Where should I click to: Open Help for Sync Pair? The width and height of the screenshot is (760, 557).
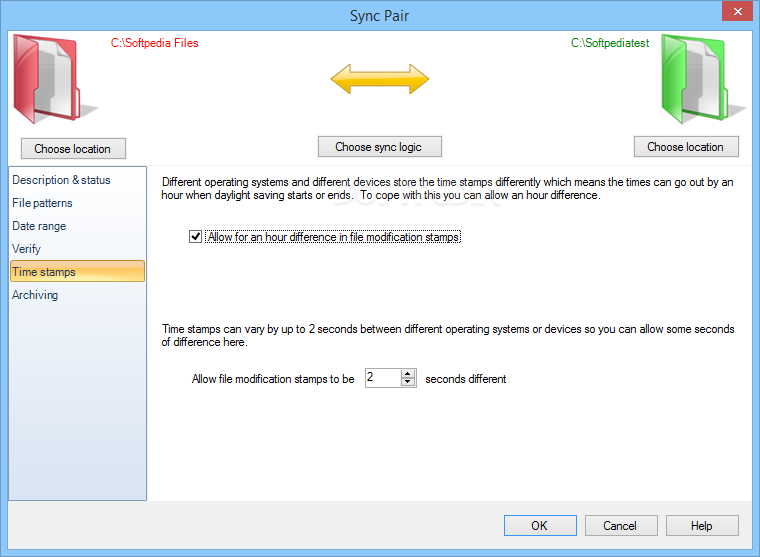[x=702, y=525]
